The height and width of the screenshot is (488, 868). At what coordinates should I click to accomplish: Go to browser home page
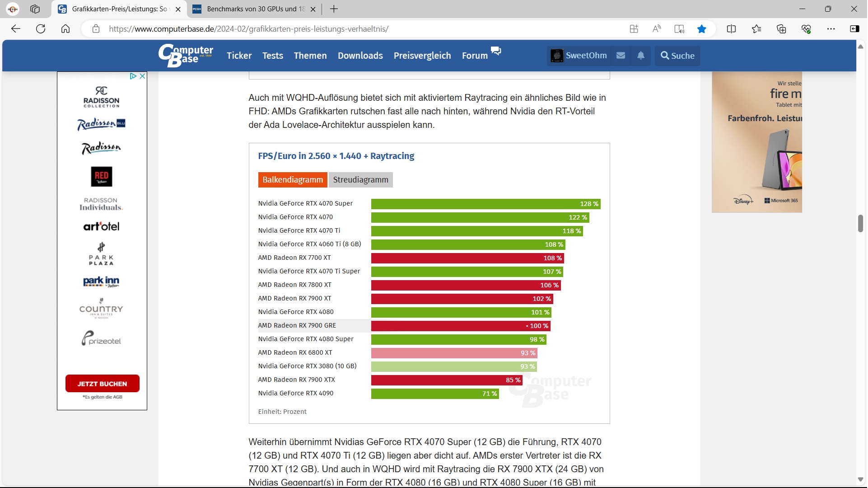point(65,29)
